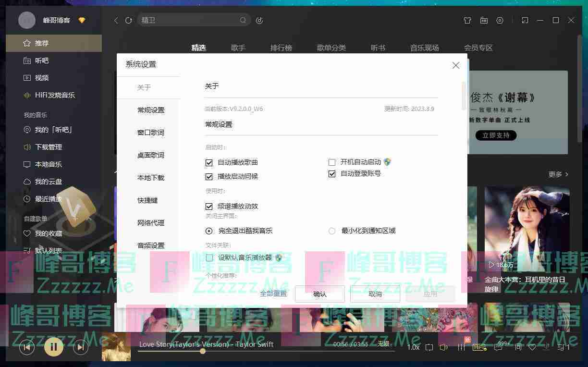Mute the volume speaker icon
This screenshot has width=588, height=367.
tap(444, 347)
